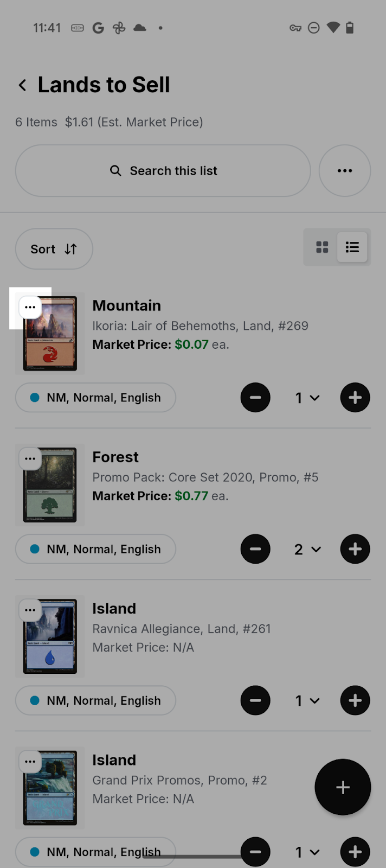Image resolution: width=386 pixels, height=868 pixels.
Task: Switch to list view
Action: point(352,247)
